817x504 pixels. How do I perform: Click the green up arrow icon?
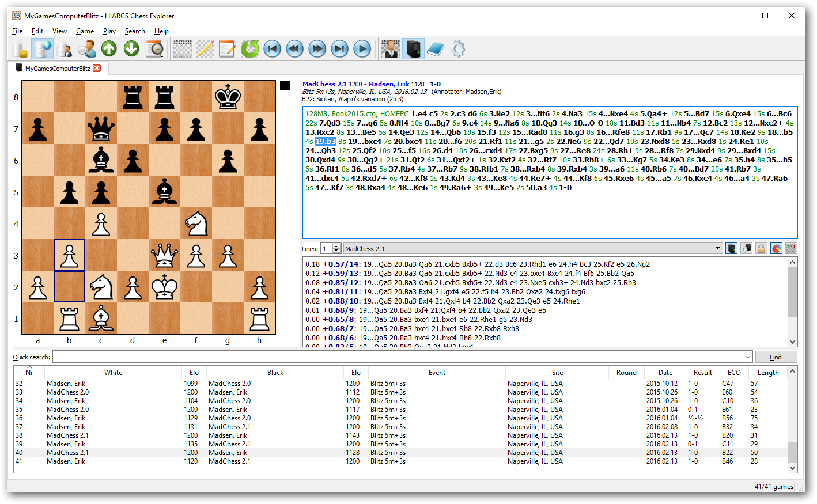tap(109, 49)
